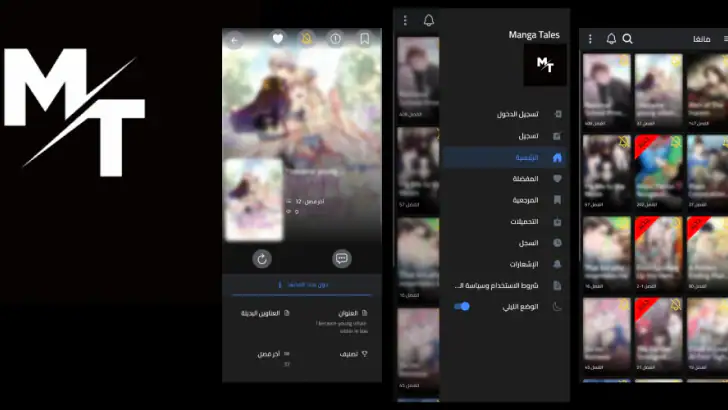Viewport: 728px width, 410px height.
Task: Tap the MT logo in the drawer header
Action: coord(545,65)
